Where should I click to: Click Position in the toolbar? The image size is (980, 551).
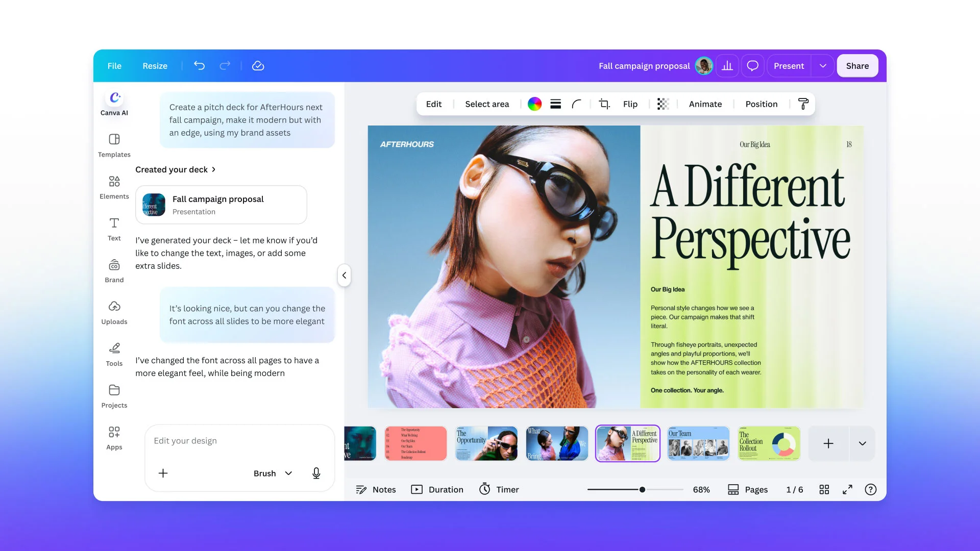click(x=762, y=104)
